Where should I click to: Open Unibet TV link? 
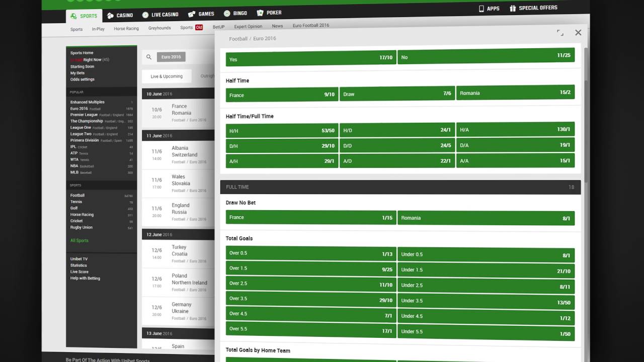(78, 259)
